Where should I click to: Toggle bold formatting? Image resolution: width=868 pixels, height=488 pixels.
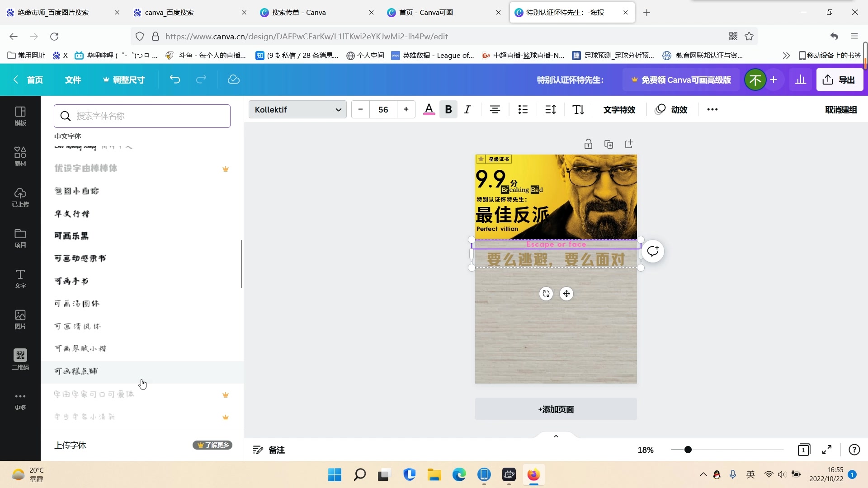tap(448, 109)
